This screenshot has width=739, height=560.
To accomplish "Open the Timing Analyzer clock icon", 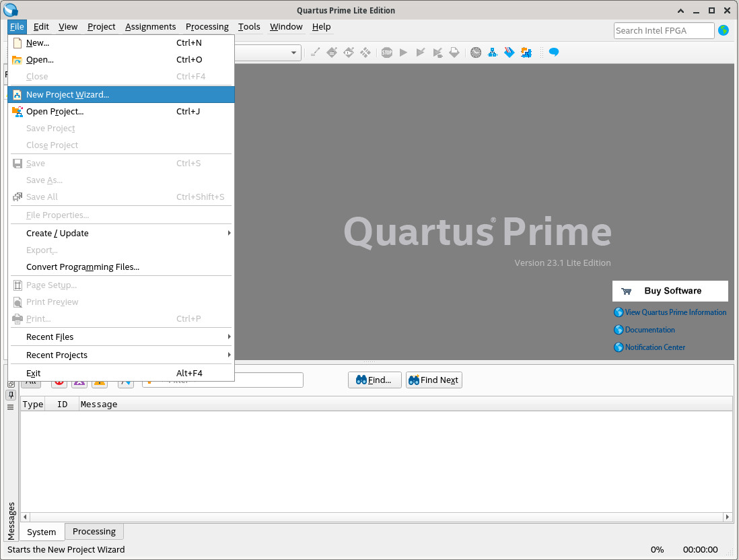I will click(476, 53).
